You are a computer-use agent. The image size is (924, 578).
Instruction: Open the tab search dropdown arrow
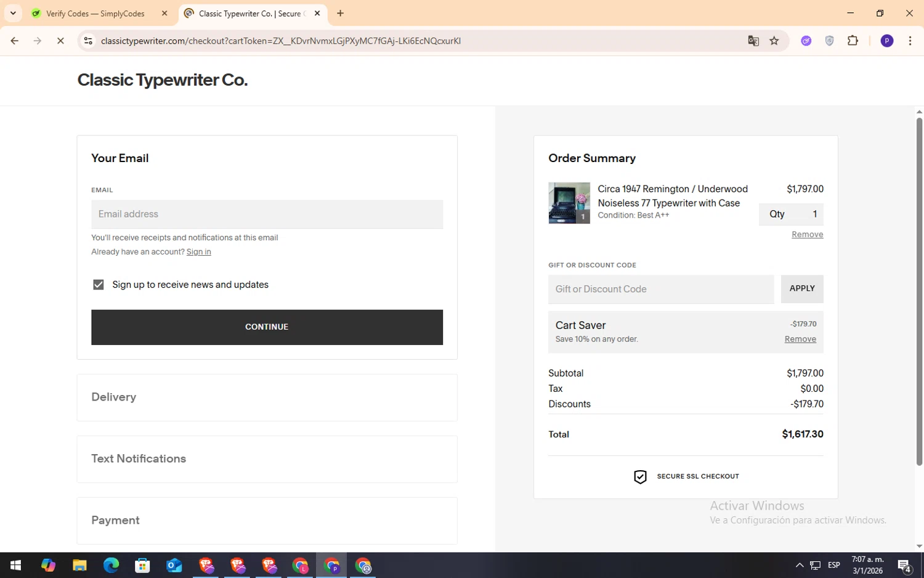pos(13,13)
